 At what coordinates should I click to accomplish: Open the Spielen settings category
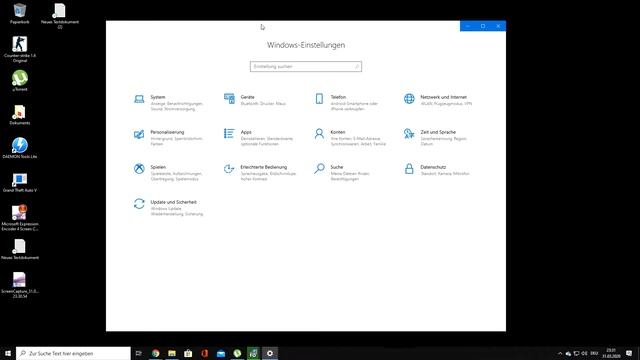pos(169,173)
